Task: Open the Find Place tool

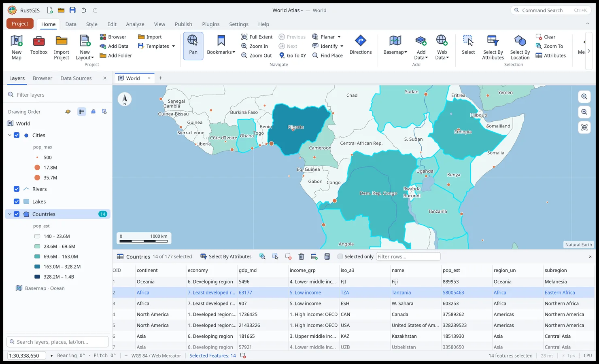Action: (x=327, y=55)
